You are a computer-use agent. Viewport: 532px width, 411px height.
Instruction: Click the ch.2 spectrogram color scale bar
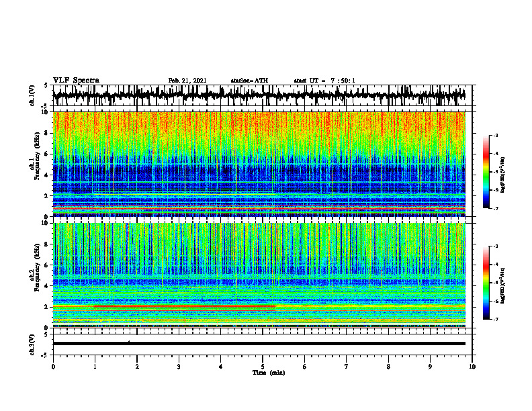point(486,283)
